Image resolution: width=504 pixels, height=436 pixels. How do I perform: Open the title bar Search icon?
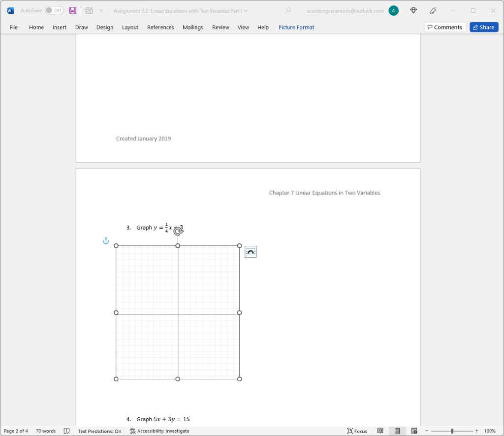288,10
